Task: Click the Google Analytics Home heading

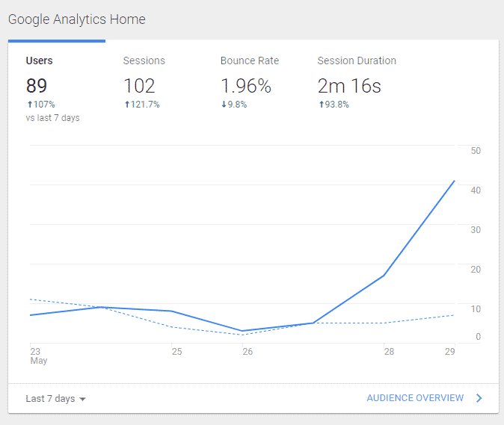Action: [77, 19]
